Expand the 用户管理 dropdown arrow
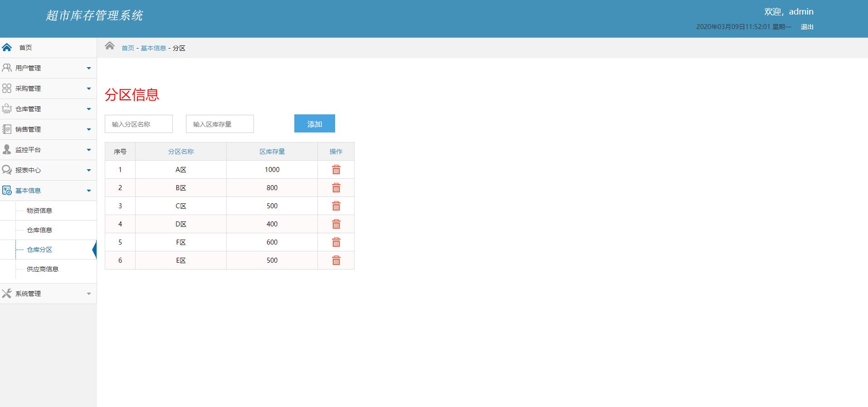Viewport: 868px width, 407px height. click(x=89, y=69)
